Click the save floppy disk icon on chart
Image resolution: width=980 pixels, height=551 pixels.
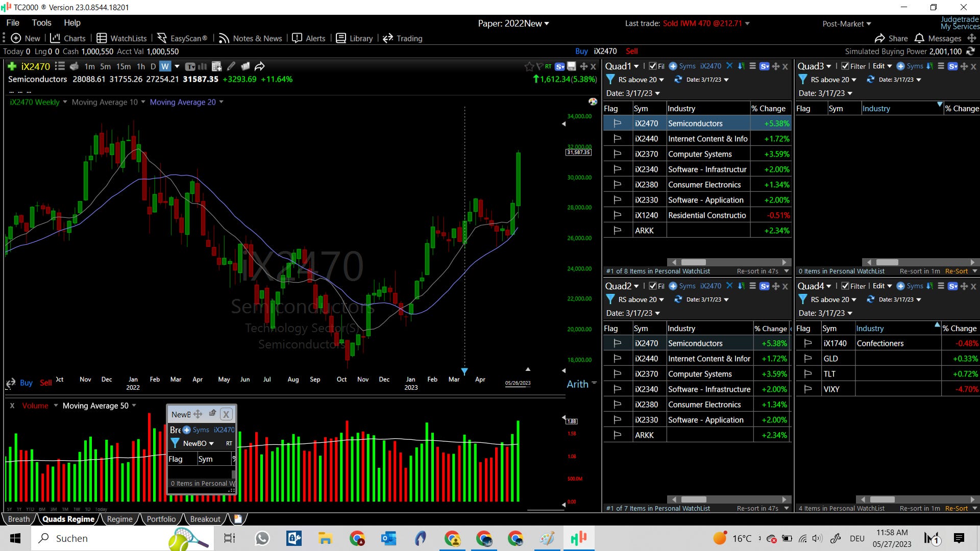(x=572, y=66)
